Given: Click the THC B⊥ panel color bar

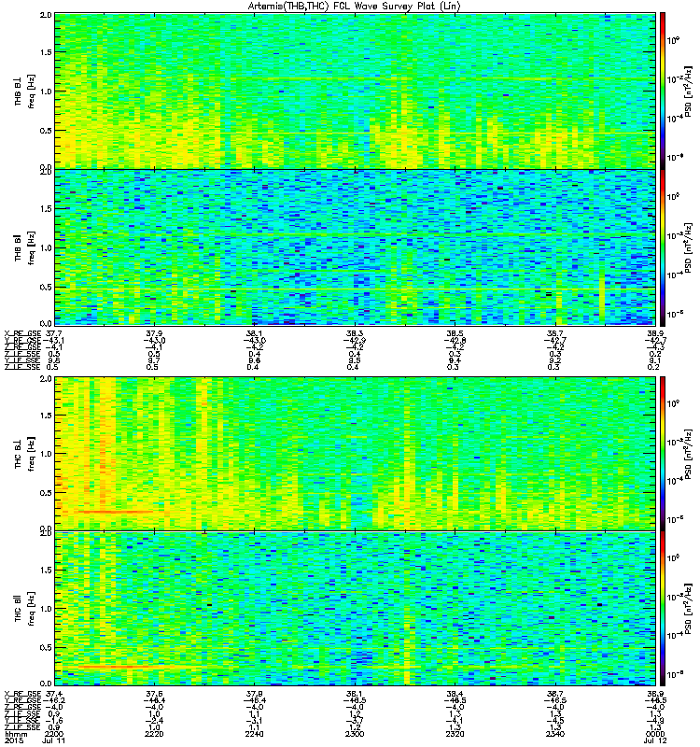Looking at the screenshot, I should click(x=663, y=454).
